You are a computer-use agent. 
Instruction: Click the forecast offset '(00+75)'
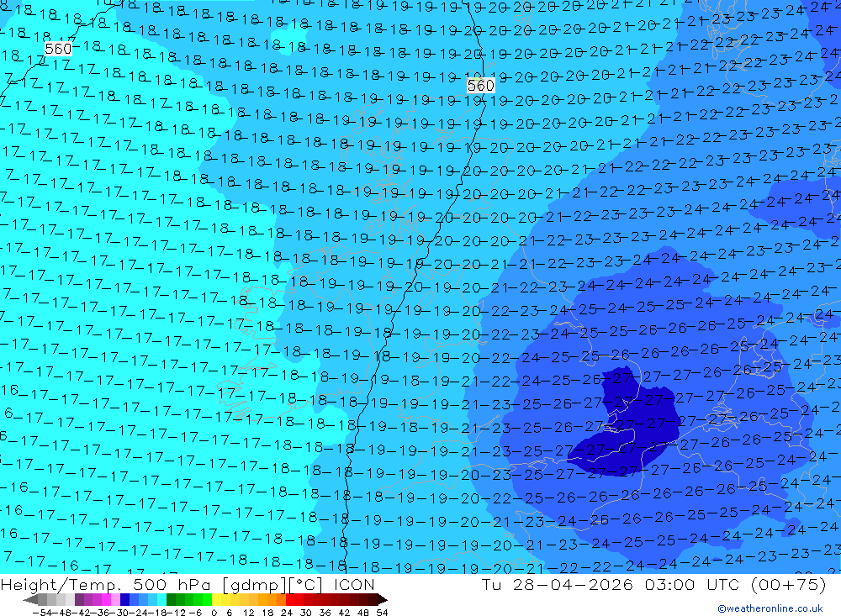[789, 584]
